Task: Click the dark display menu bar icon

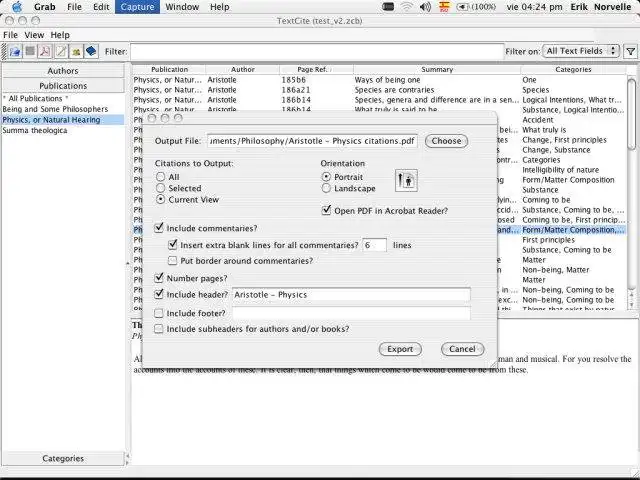Action: (388, 7)
